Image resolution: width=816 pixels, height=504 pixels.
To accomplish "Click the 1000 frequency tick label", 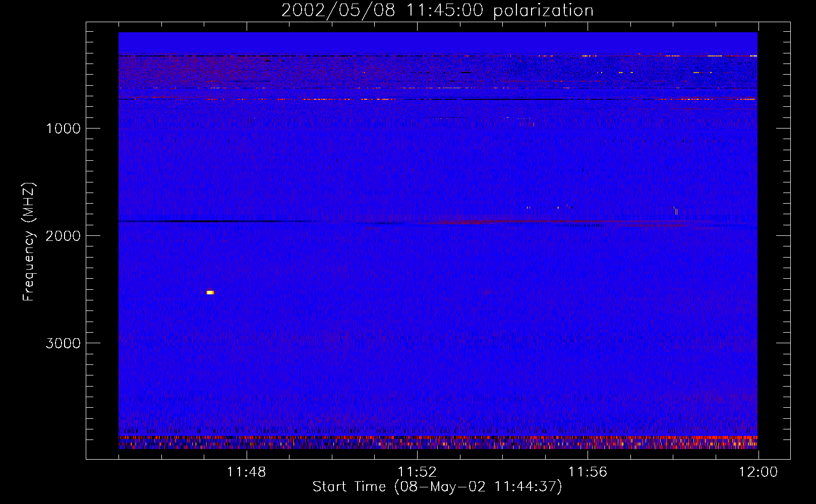I will point(63,129).
